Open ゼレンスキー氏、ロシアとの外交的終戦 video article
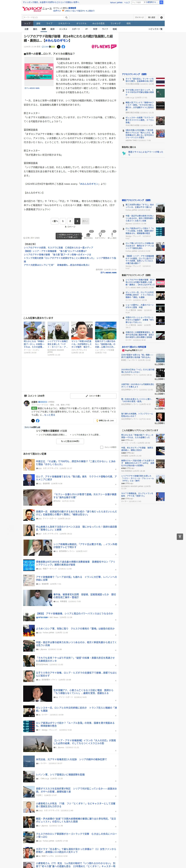The width and height of the screenshot is (186, 868). pyautogui.click(x=76, y=709)
